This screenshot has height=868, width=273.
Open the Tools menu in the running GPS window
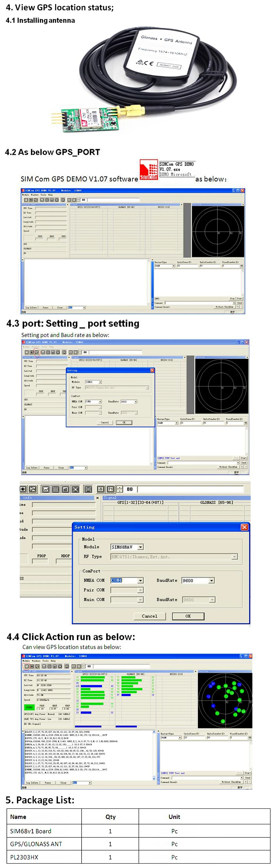[x=46, y=661]
